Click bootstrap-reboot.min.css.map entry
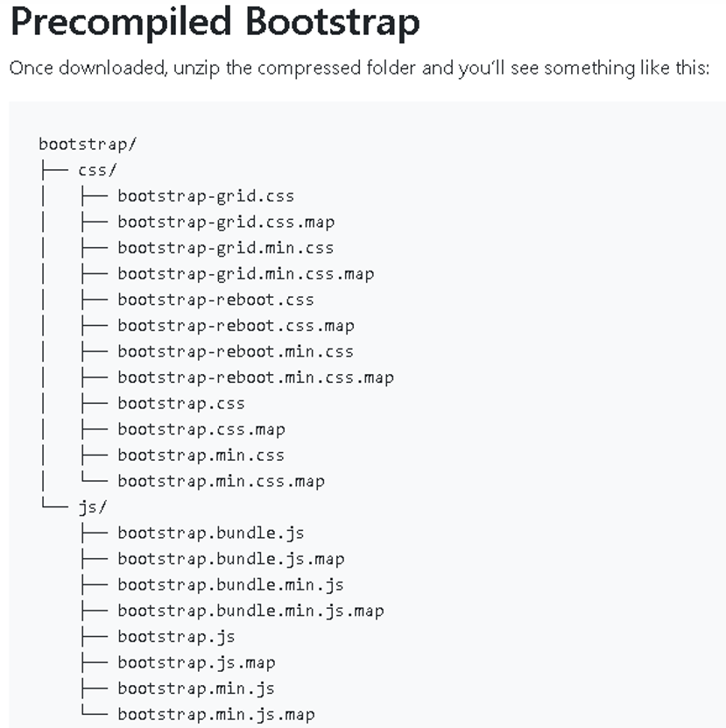The height and width of the screenshot is (728, 726). [x=256, y=378]
